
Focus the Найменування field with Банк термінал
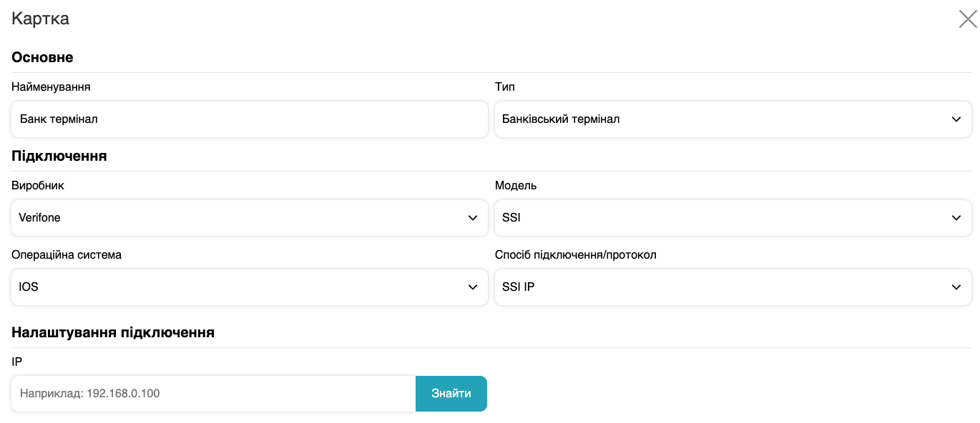(x=249, y=119)
